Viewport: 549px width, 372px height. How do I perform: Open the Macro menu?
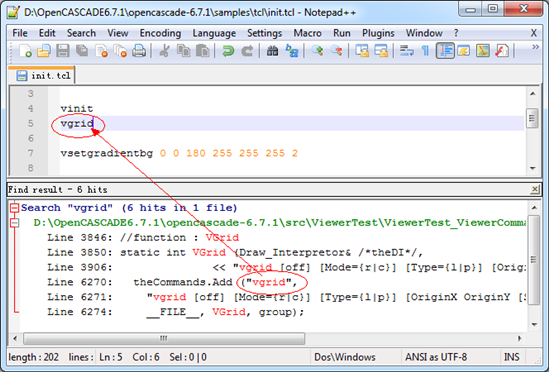[x=307, y=33]
